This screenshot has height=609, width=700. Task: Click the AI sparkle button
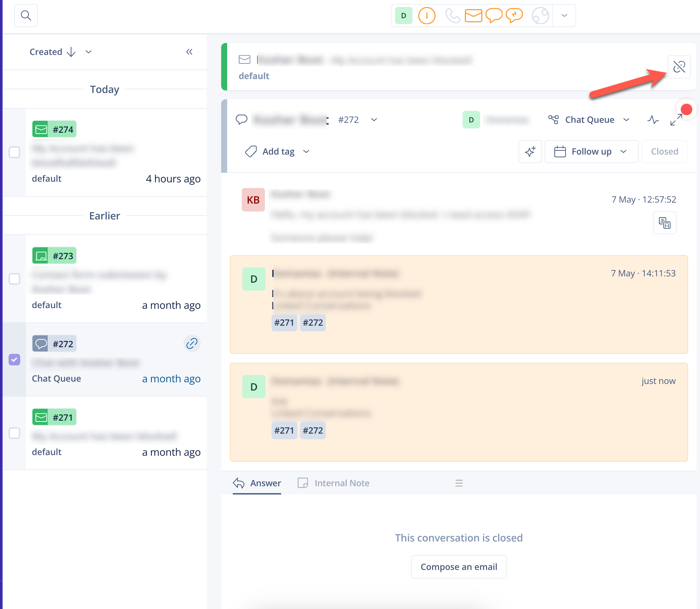530,152
